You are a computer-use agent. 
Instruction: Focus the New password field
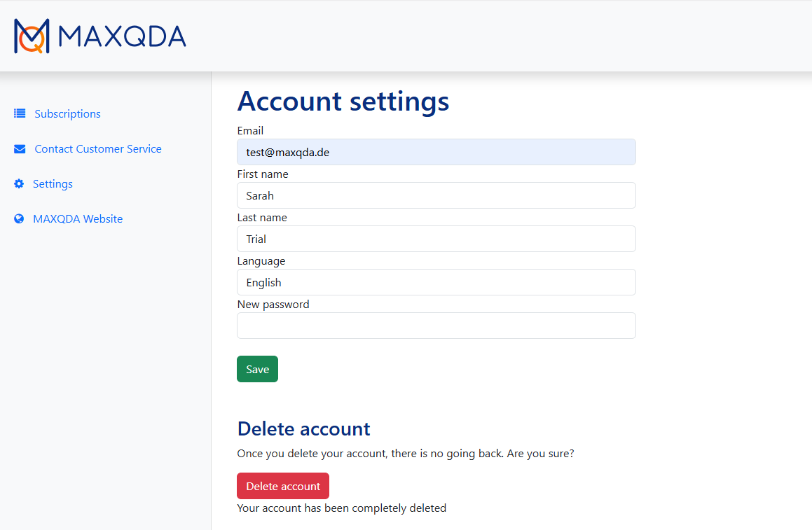click(436, 326)
